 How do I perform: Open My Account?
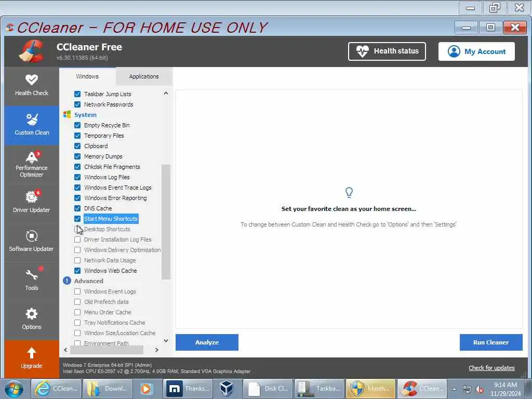476,51
